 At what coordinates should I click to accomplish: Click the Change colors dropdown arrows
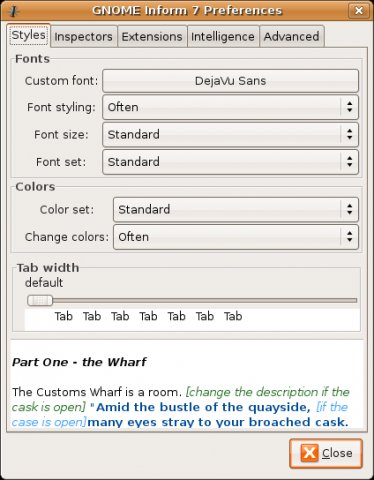click(x=349, y=237)
